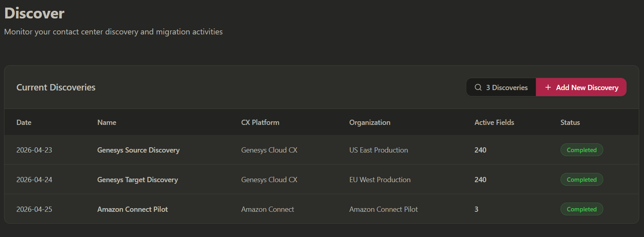
Task: Open Genesys Source Discovery entry
Action: [x=138, y=150]
